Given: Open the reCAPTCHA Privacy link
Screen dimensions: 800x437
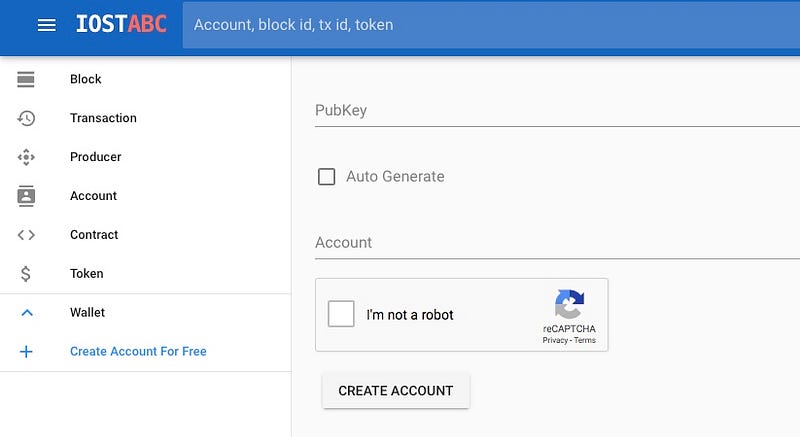Looking at the screenshot, I should pyautogui.click(x=555, y=340).
